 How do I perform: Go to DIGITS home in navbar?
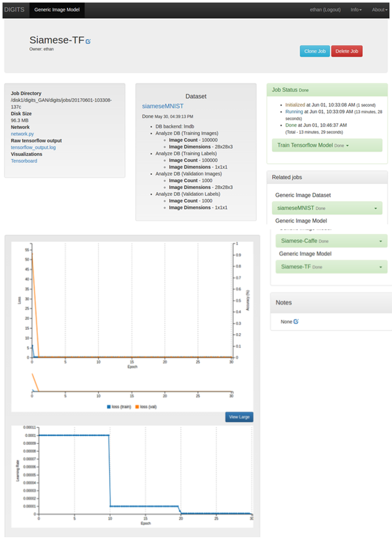(14, 9)
